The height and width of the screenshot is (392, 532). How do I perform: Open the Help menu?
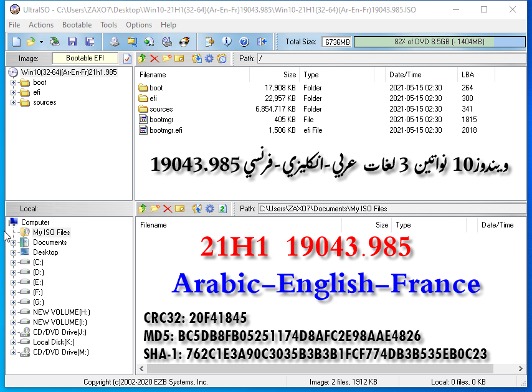(x=168, y=25)
